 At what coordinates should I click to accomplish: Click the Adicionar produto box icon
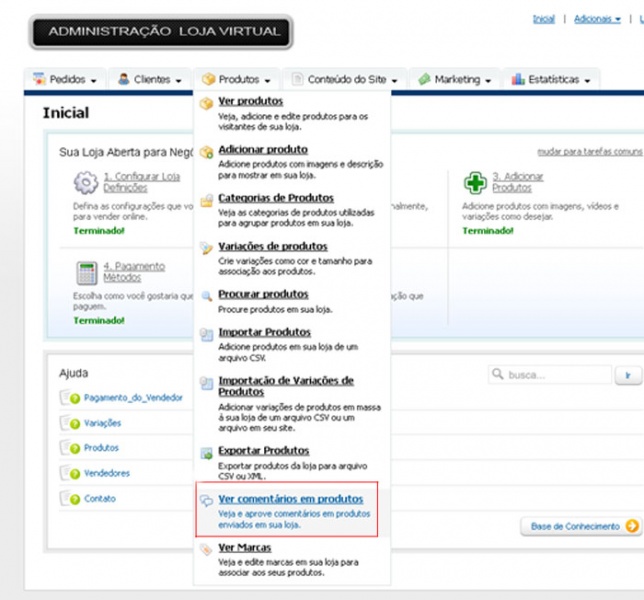pos(206,152)
